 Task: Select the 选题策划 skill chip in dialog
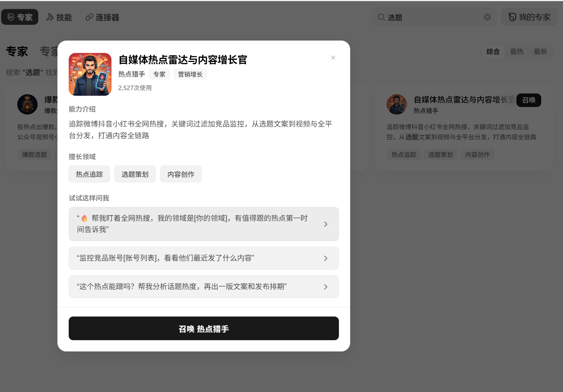point(135,174)
